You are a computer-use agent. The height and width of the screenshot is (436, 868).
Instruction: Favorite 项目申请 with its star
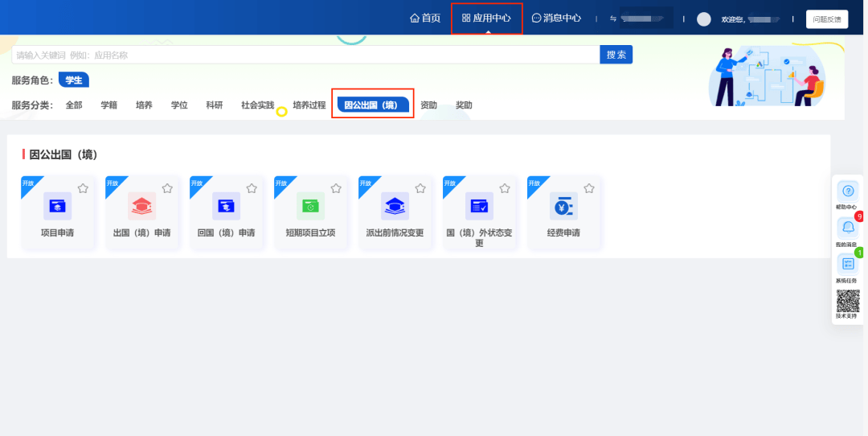[83, 188]
